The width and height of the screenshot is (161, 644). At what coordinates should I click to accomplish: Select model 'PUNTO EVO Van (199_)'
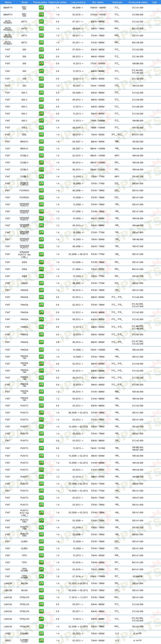click(x=24, y=512)
